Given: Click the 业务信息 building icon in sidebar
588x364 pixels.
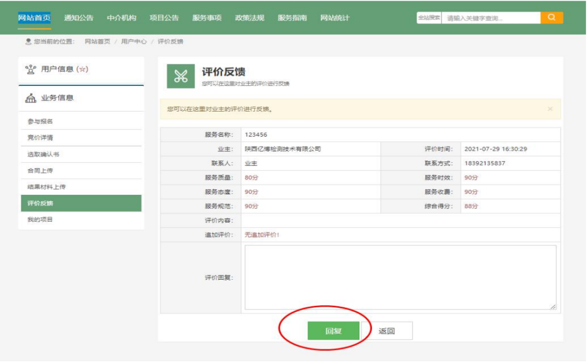Looking at the screenshot, I should (x=30, y=98).
